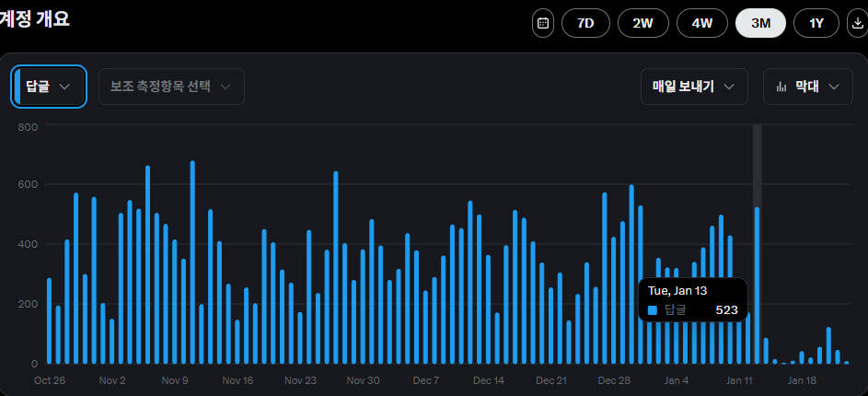Download the analytics data
Viewport: 868px width, 396px height.
(858, 23)
